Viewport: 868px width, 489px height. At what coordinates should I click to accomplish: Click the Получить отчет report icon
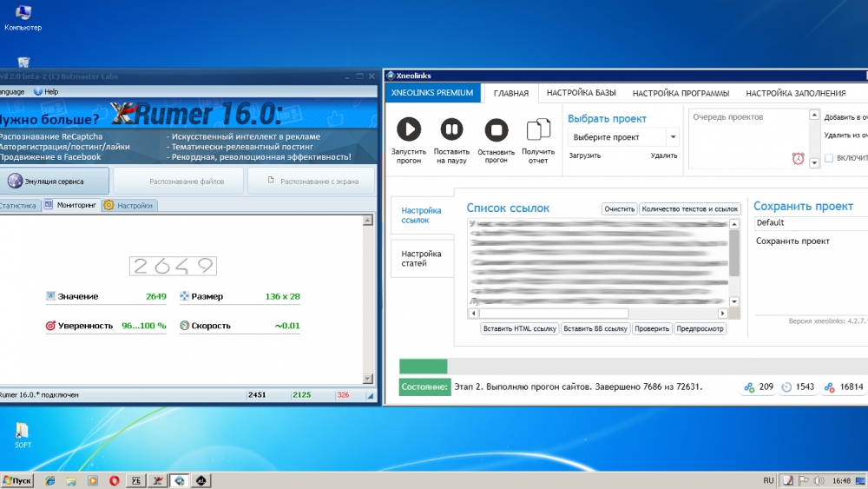tap(538, 129)
